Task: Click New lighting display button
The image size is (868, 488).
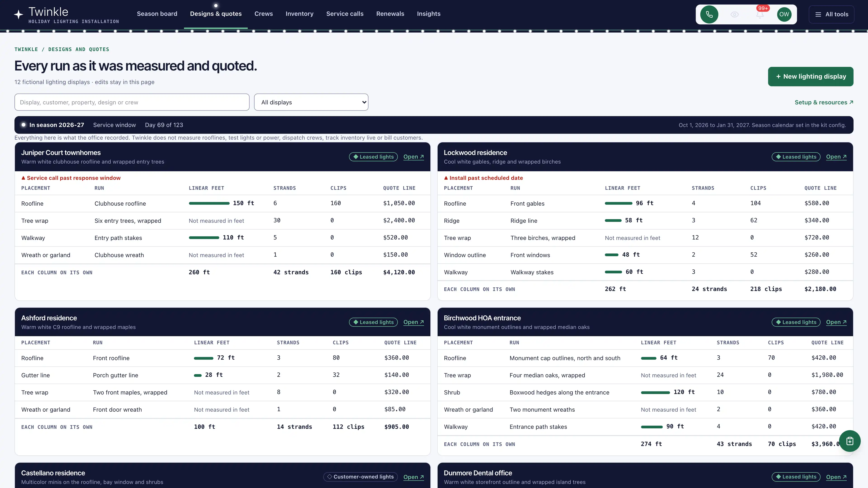Action: [x=810, y=76]
